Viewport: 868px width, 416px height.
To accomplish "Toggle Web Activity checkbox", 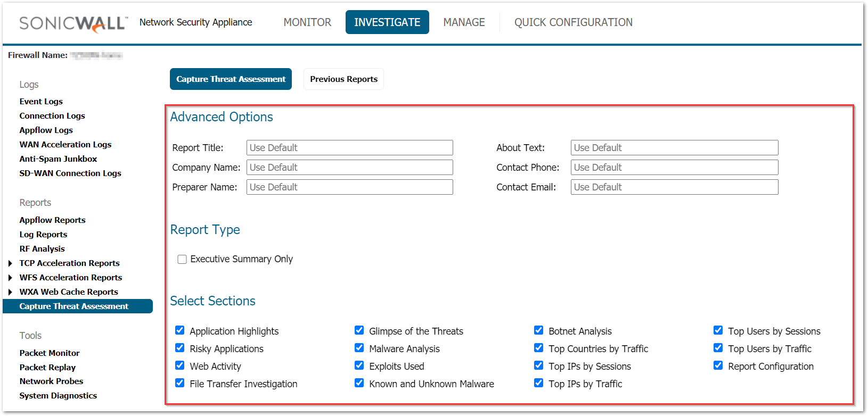I will pos(180,365).
